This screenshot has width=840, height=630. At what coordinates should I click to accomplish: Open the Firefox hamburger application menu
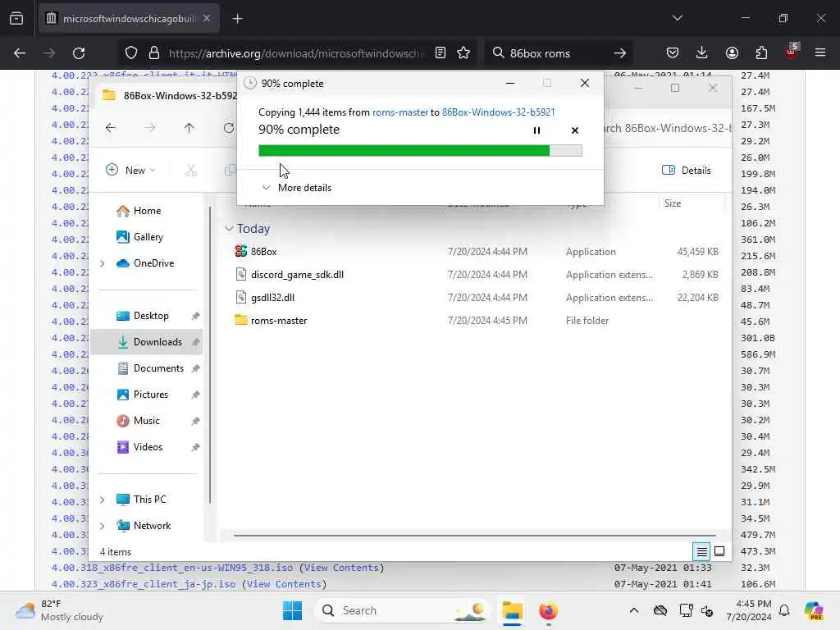820,53
